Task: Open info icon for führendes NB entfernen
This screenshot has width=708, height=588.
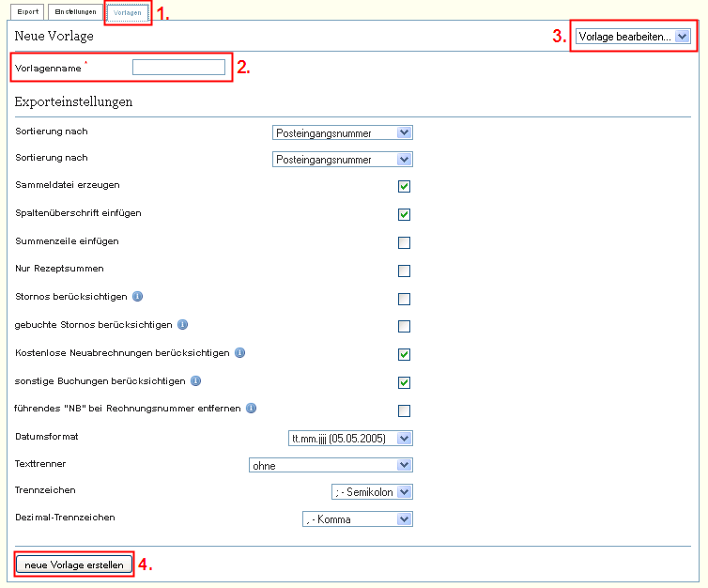Action: point(251,409)
